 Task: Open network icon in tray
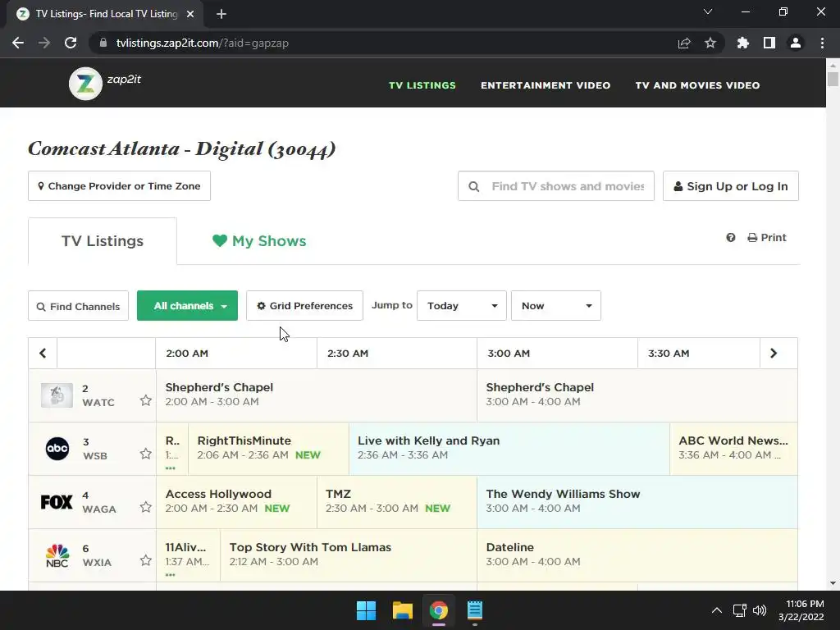point(740,610)
